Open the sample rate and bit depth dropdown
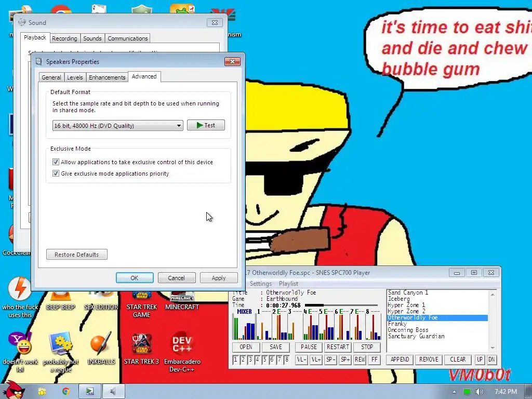The width and height of the screenshot is (532, 399). tap(118, 126)
